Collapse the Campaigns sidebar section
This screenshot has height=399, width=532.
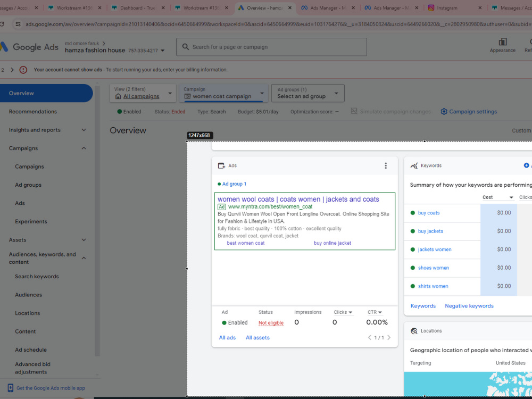[84, 148]
